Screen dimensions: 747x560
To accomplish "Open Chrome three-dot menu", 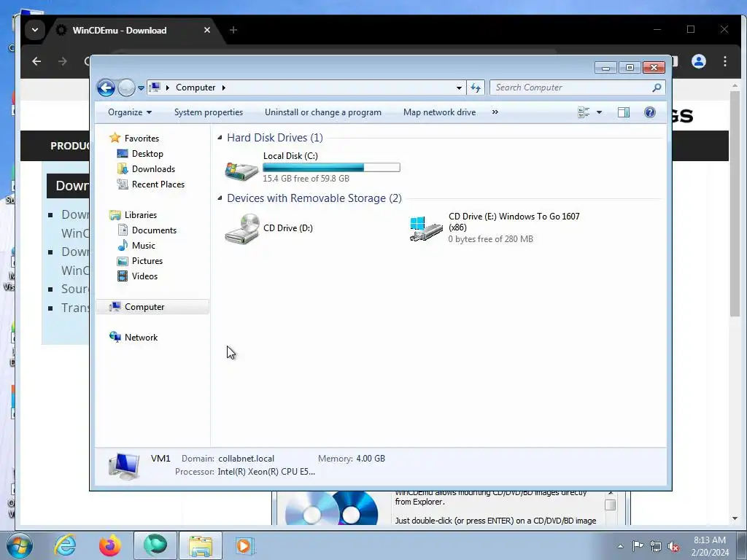I will point(725,61).
